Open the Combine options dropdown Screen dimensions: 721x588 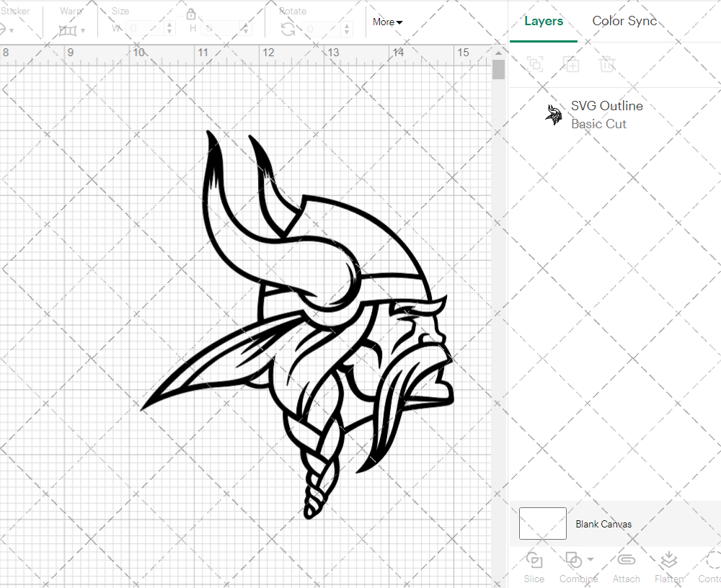(590, 559)
